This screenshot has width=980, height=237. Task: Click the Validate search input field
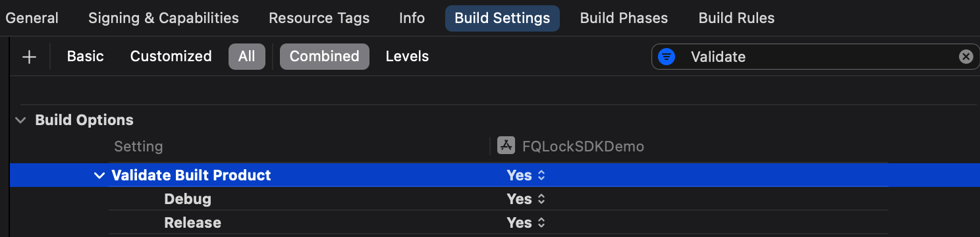pos(815,57)
